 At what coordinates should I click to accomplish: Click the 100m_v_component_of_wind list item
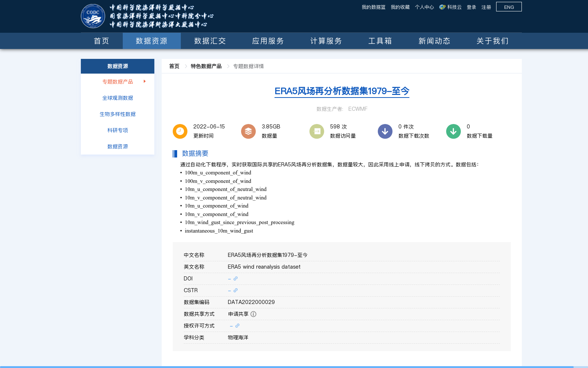pyautogui.click(x=218, y=181)
